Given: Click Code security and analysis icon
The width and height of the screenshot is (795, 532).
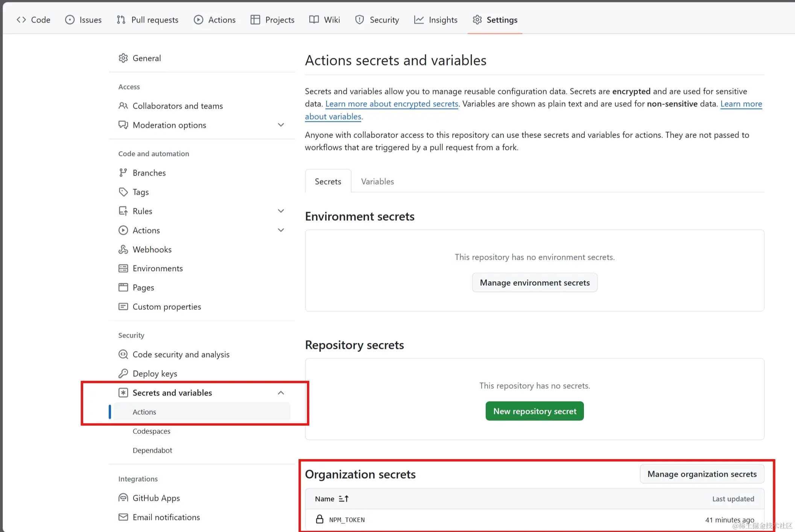Looking at the screenshot, I should 123,354.
